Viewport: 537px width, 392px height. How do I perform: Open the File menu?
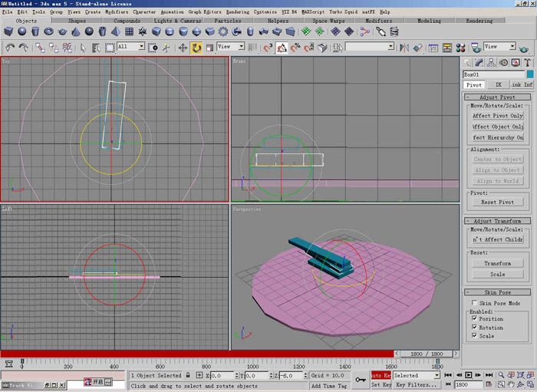click(x=7, y=12)
